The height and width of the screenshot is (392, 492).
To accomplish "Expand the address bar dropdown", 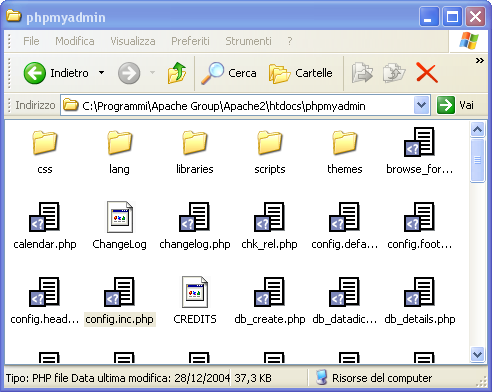I will [421, 105].
